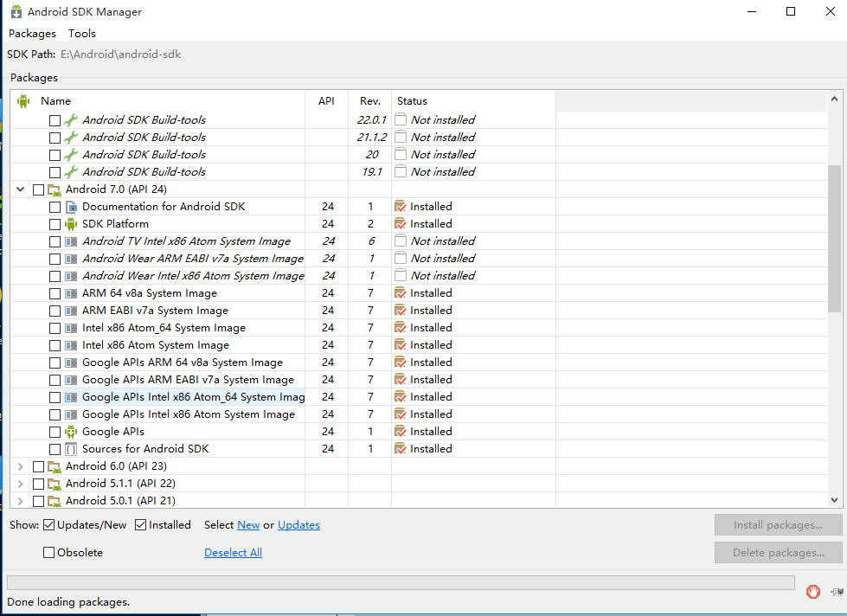This screenshot has width=847, height=616.
Task: Click the Install packages button
Action: click(778, 524)
